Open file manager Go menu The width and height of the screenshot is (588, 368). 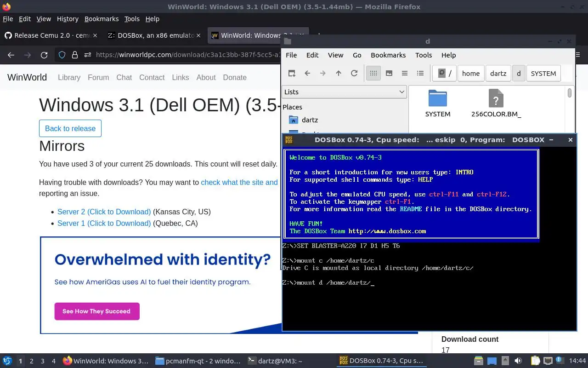click(x=357, y=55)
